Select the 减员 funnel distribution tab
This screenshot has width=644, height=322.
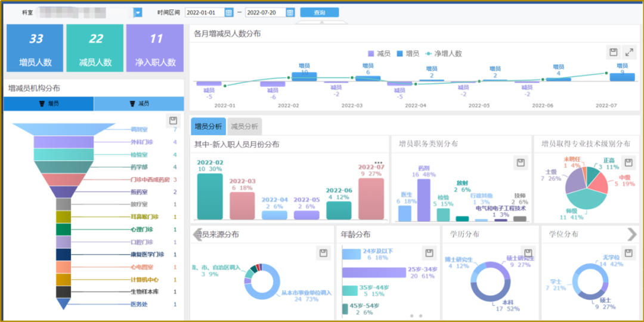click(139, 104)
